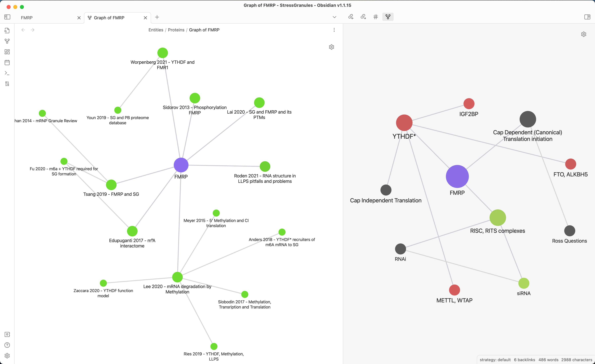This screenshot has height=364, width=595.
Task: Select Meyer 2015 5' Methylation node
Action: click(x=216, y=213)
